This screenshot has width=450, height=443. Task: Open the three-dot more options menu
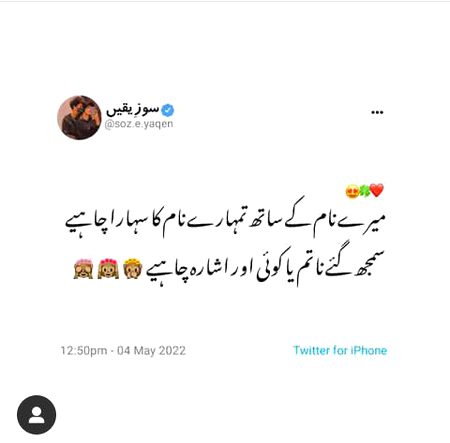point(377,112)
